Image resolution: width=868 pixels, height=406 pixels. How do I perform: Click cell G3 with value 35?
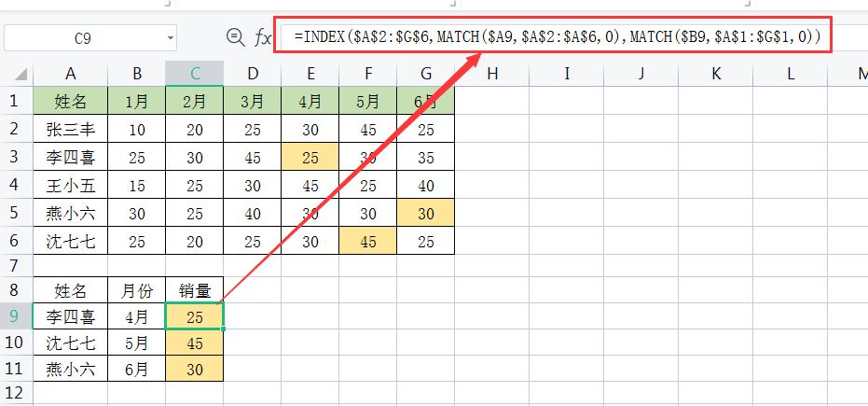tap(426, 157)
